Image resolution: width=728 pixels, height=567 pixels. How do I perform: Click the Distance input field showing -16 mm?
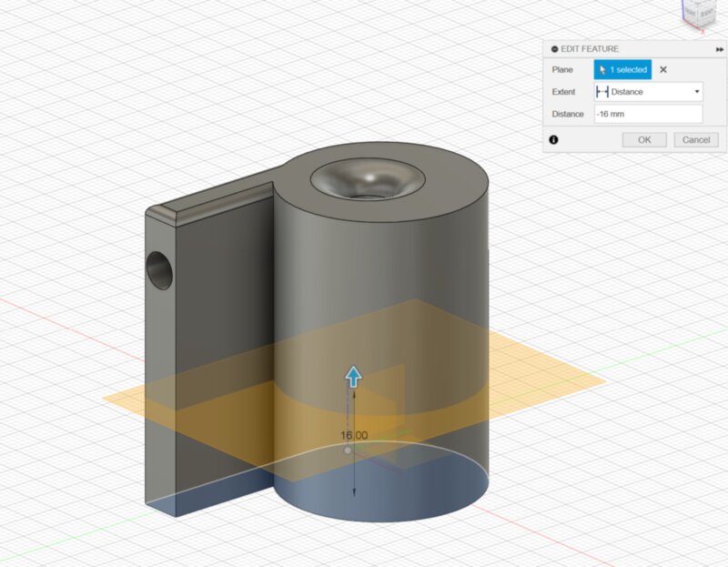[648, 114]
